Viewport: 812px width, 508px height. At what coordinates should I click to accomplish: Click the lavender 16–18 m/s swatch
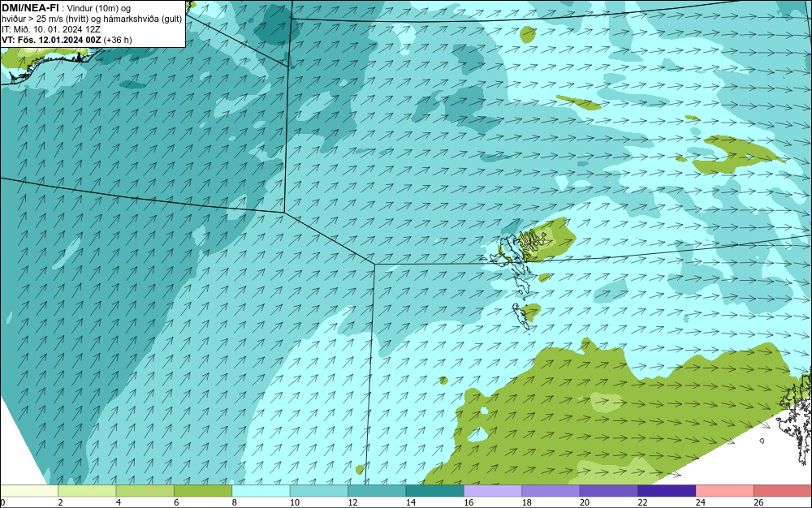[493, 491]
